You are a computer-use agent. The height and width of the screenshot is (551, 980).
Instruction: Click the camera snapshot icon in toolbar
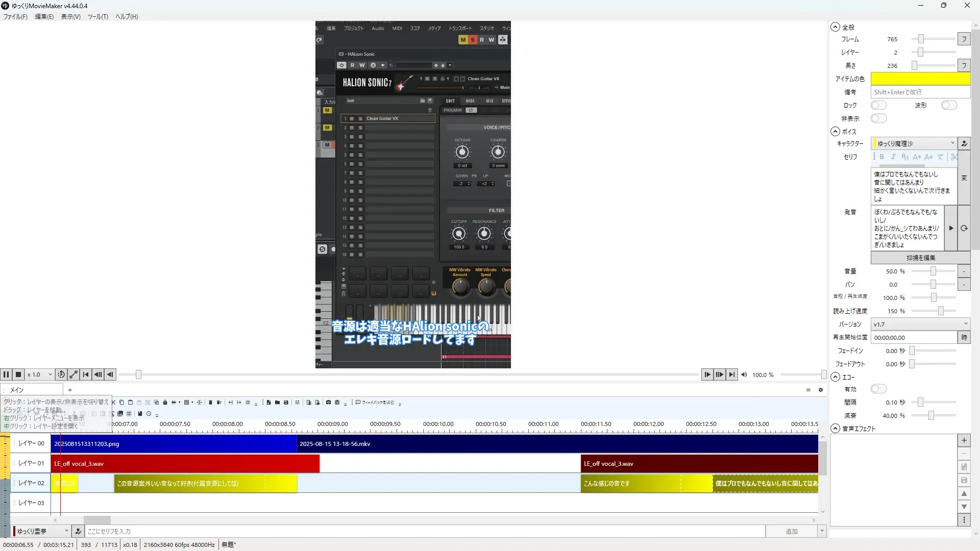click(x=328, y=403)
